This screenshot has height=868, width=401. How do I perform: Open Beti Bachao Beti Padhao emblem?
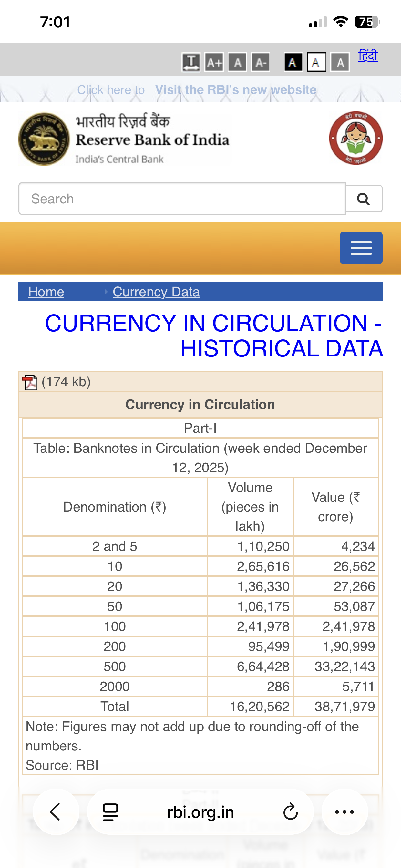[x=355, y=138]
